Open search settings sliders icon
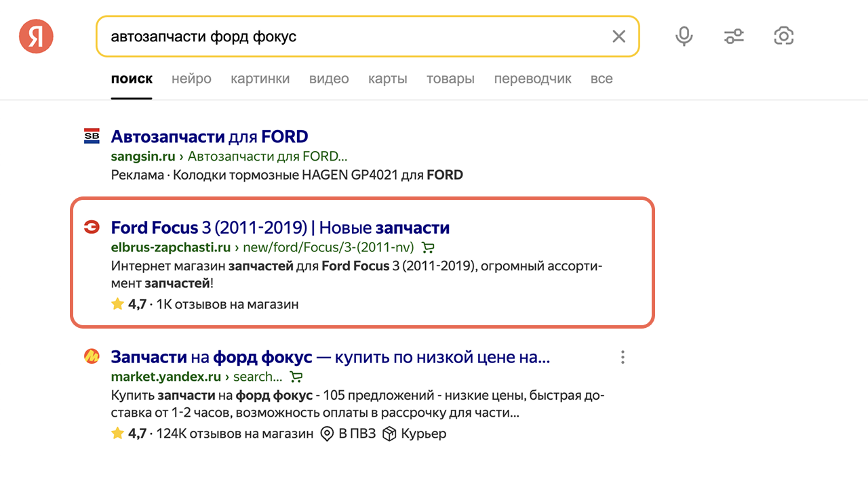The image size is (868, 500). tap(734, 36)
